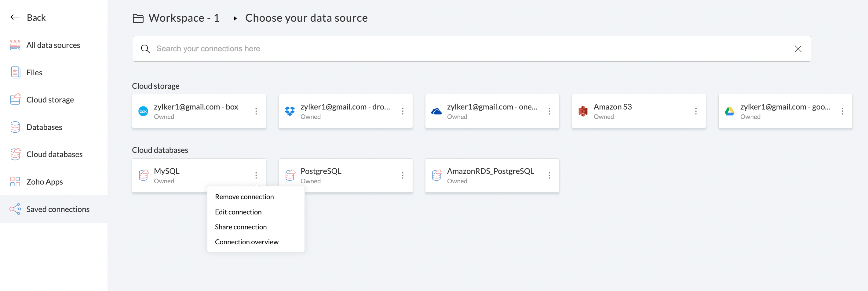Image resolution: width=868 pixels, height=291 pixels.
Task: Open the All data sources sidebar icon
Action: pos(15,45)
